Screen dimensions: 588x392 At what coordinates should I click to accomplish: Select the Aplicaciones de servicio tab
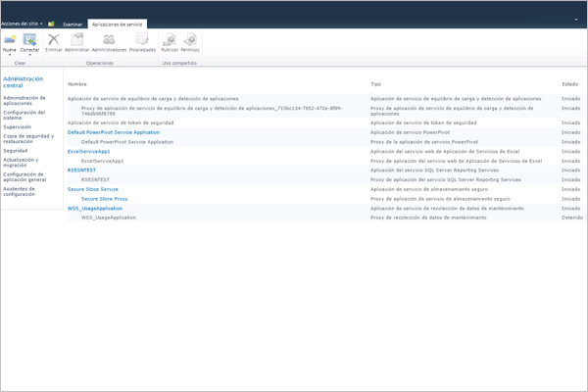(x=117, y=24)
